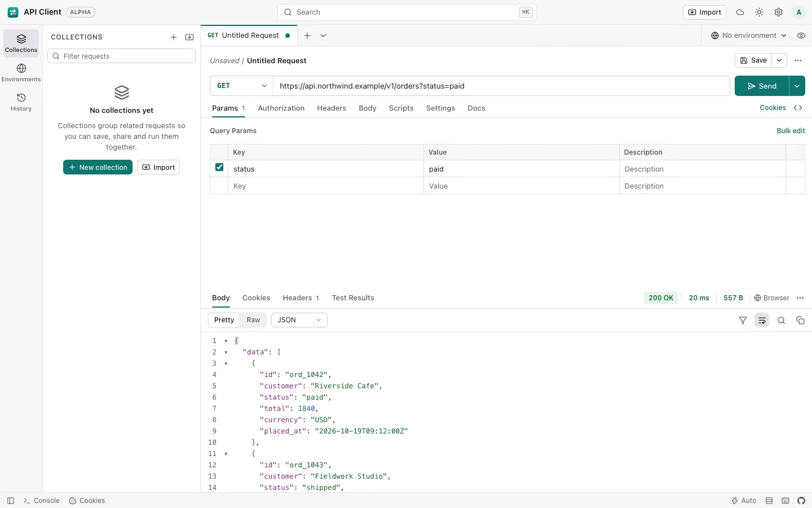Focus the request URL field
The image size is (812, 508).
pos(501,86)
